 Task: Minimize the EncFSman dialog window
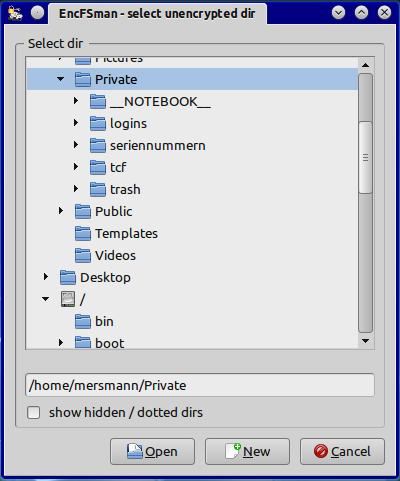pos(338,13)
